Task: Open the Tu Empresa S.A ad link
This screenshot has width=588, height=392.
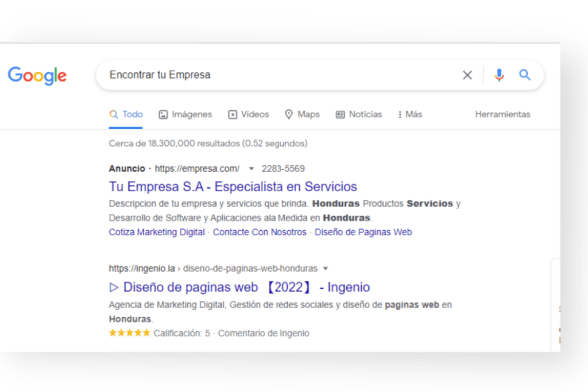Action: click(x=233, y=187)
